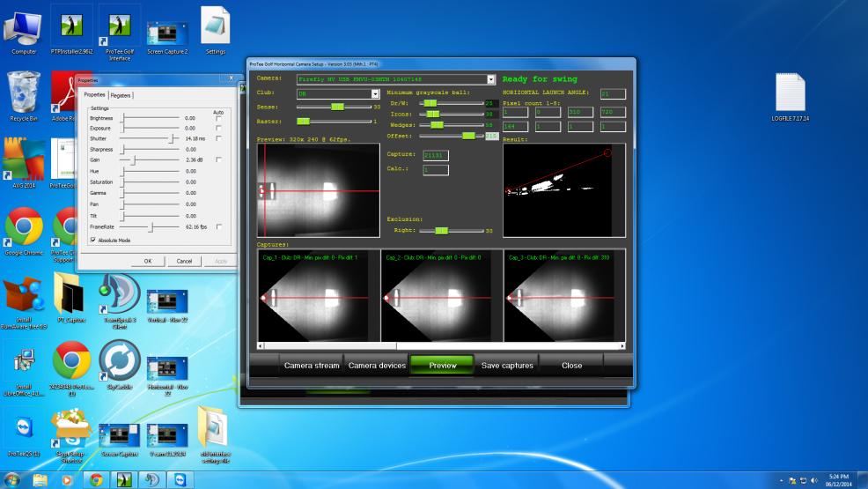Switch to the Registers tab

pyautogui.click(x=121, y=95)
